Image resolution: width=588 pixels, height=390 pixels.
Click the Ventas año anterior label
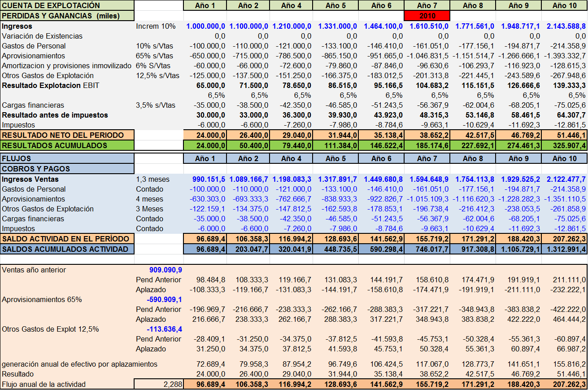34,270
